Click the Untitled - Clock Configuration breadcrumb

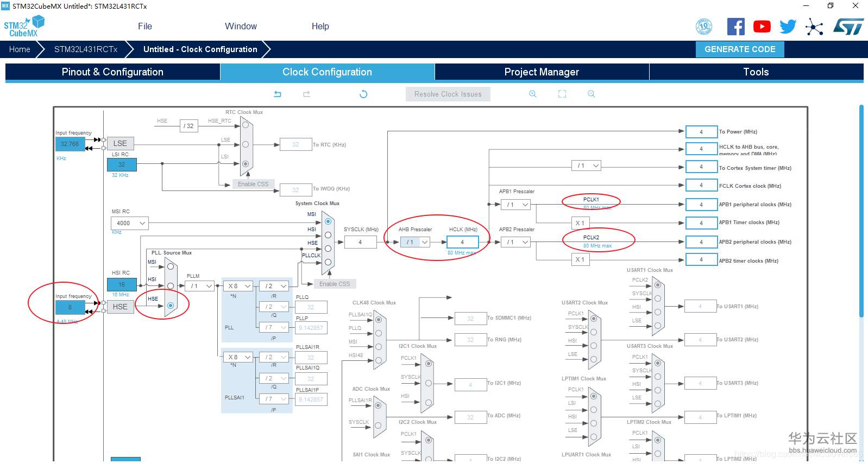pos(200,49)
